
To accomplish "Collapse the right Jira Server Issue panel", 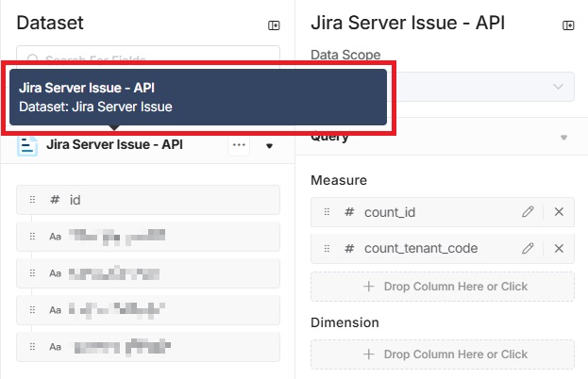I will tap(567, 25).
